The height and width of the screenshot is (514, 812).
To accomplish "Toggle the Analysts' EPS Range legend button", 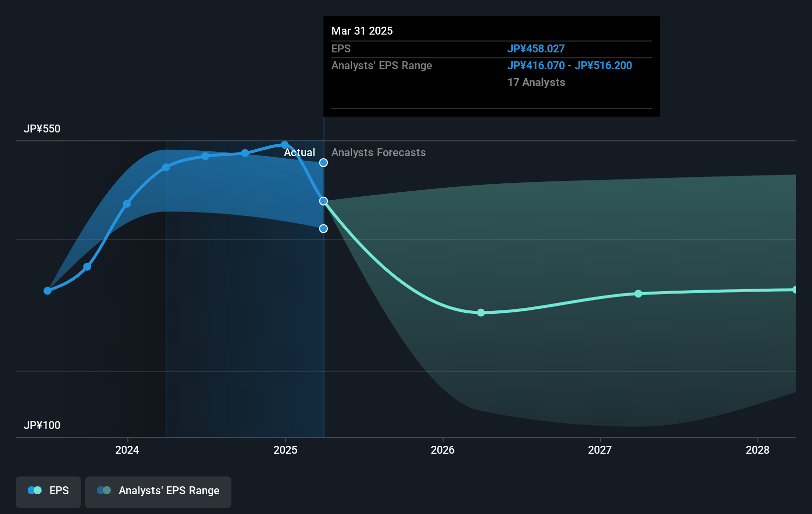I will [158, 492].
